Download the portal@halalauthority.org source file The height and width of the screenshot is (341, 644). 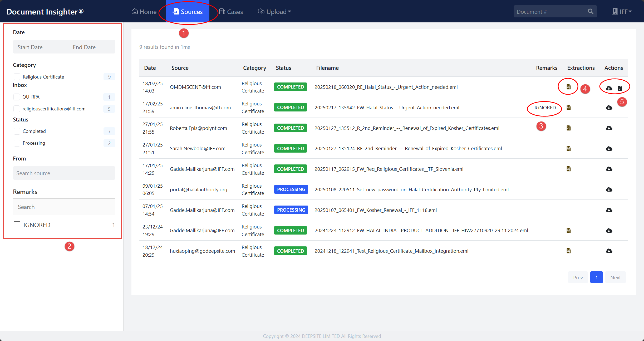click(609, 189)
